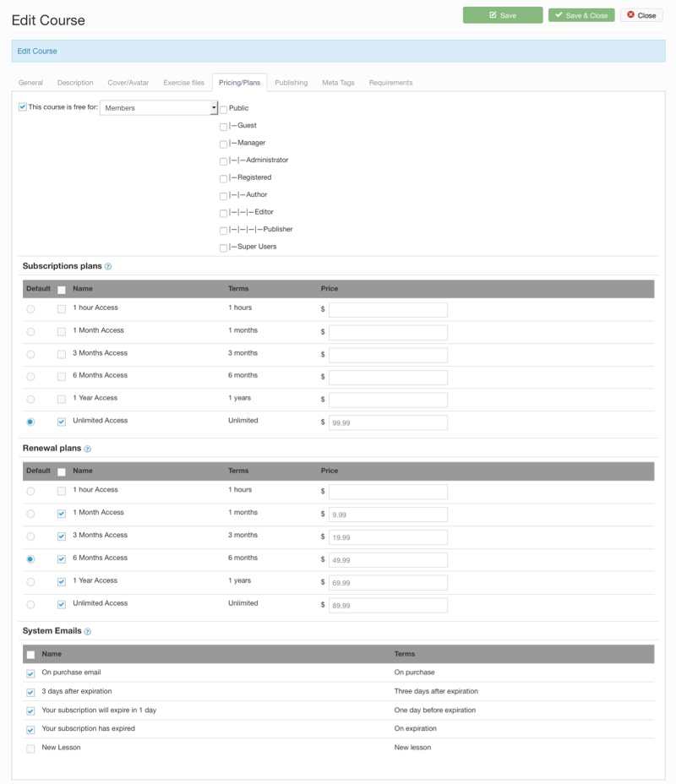Open the Cover/Avatar tab
Viewport: 676px width, 784px height.
128,83
